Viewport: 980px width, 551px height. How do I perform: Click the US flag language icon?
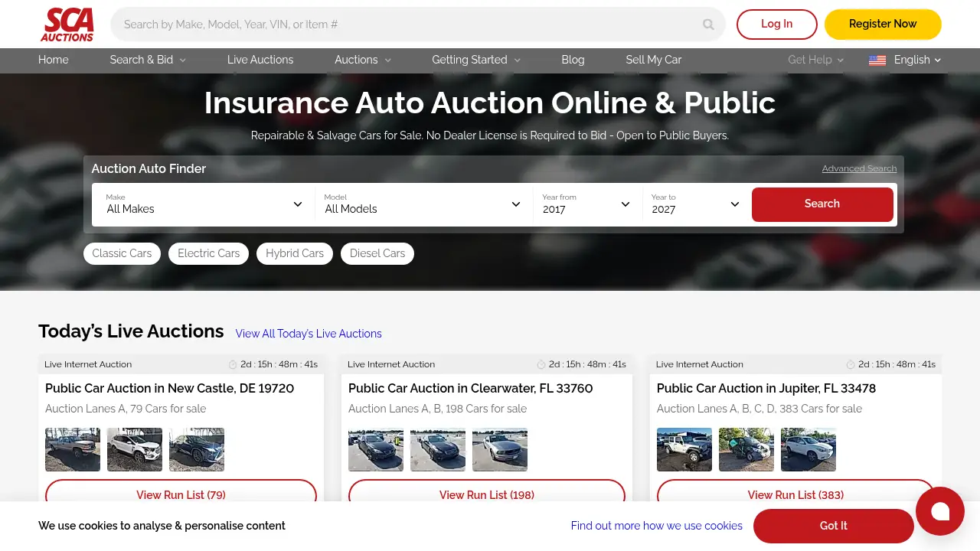(x=877, y=60)
